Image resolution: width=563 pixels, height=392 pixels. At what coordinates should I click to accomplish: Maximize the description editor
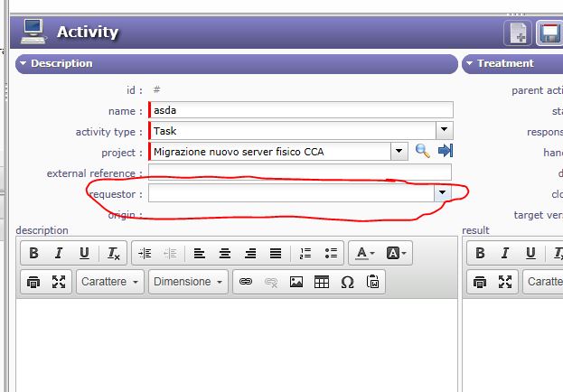pyautogui.click(x=59, y=282)
